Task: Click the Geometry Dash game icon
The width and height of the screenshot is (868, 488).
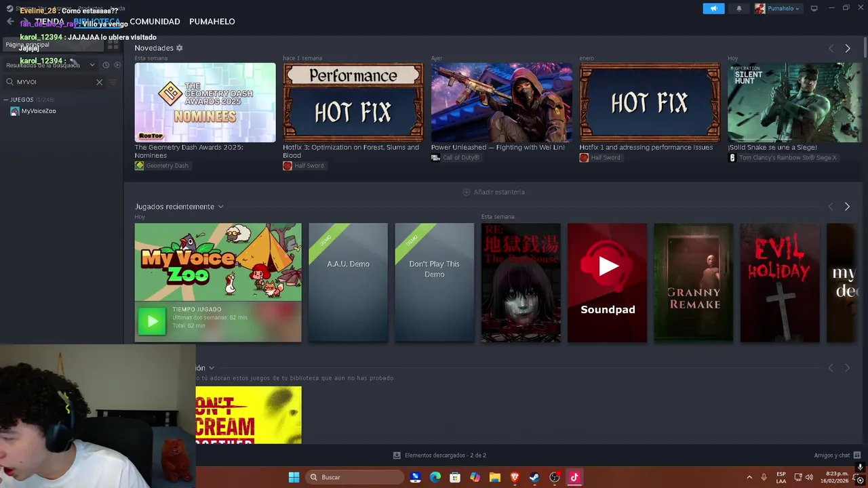Action: (x=139, y=165)
